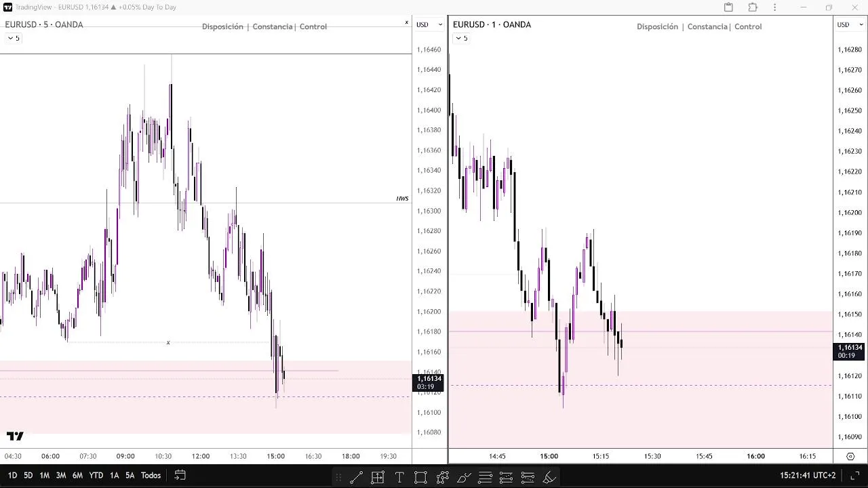Open the clipboard icon in title bar
The image size is (868, 488).
coord(728,7)
